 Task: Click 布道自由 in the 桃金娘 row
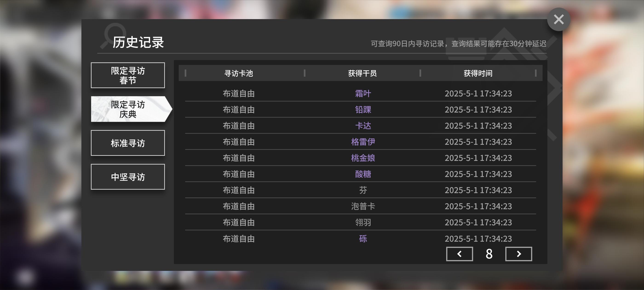239,158
